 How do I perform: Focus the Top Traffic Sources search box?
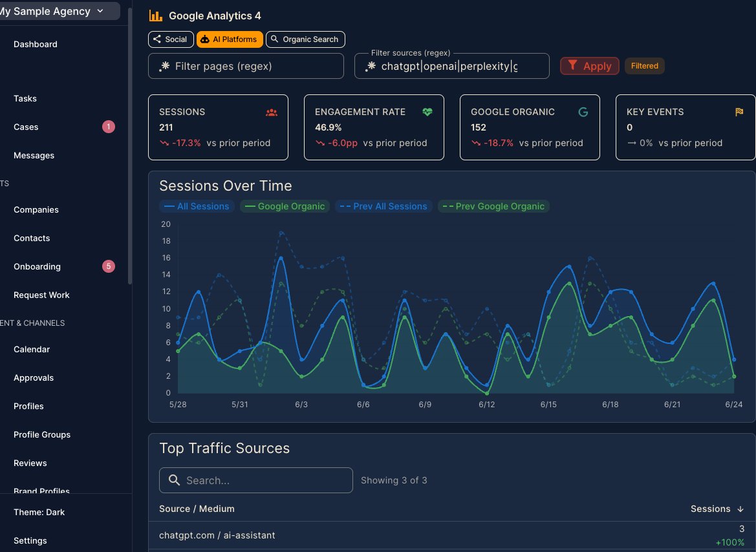coord(256,480)
